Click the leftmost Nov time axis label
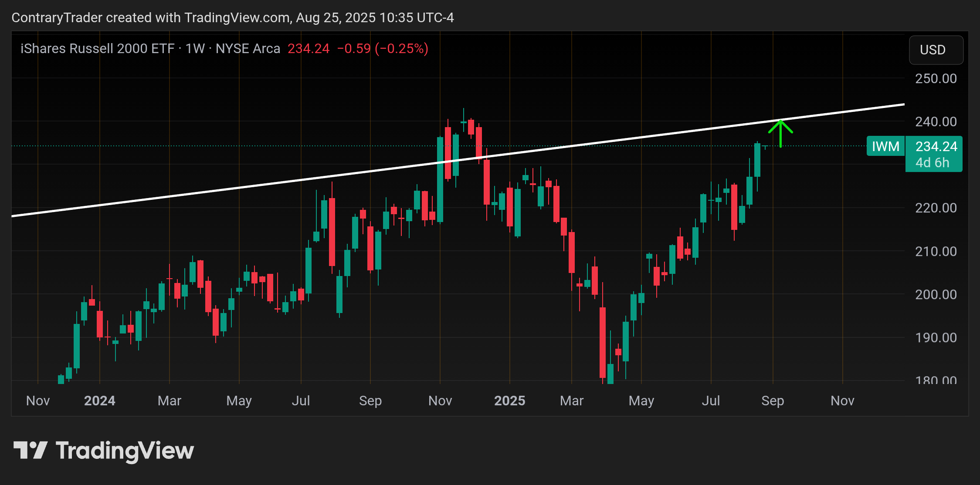 click(38, 401)
